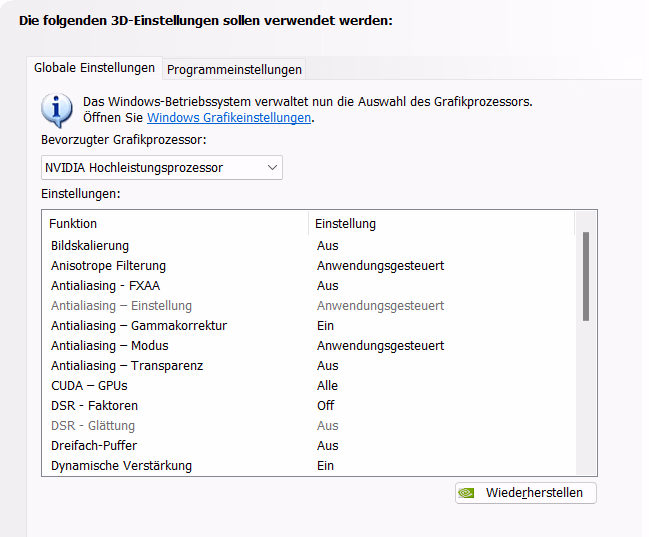
Task: Select Antialiasing – Transparenz row
Action: tap(309, 366)
